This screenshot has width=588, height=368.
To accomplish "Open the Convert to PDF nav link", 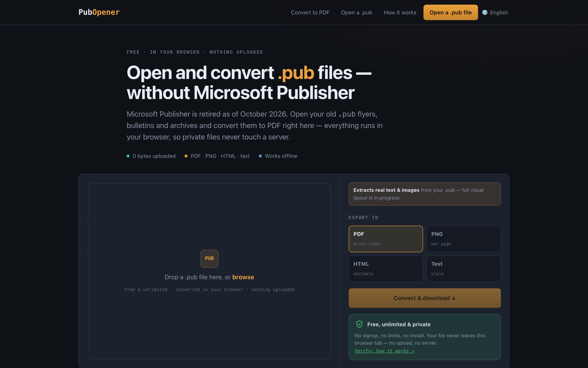I will click(310, 12).
